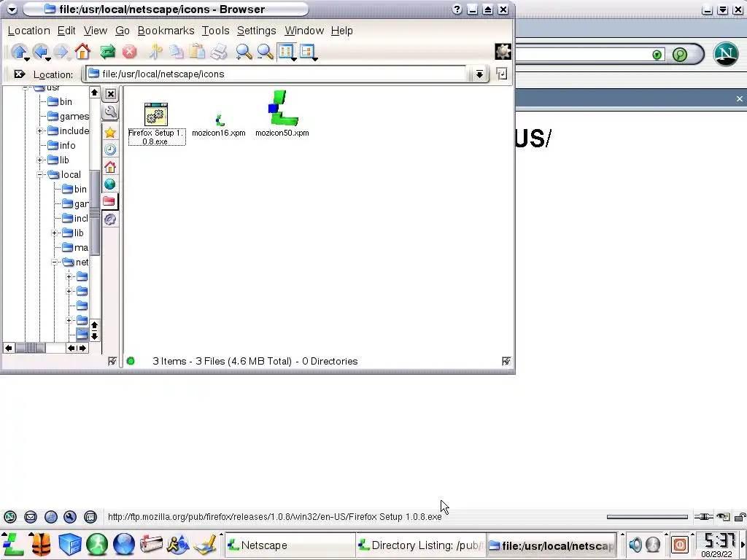Image resolution: width=747 pixels, height=560 pixels.
Task: Clear the Location bar with the X-arrow icon
Action: pyautogui.click(x=20, y=74)
